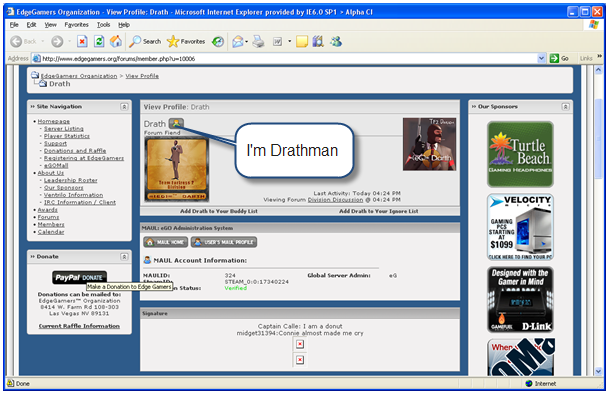Click the Research book icon

[318, 41]
